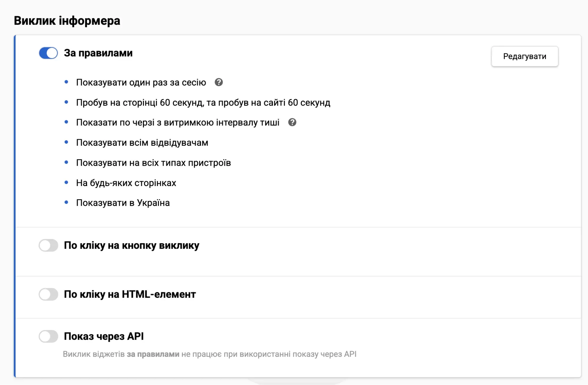Click the 'Показ через API' label
This screenshot has height=385, width=588.
coord(104,336)
